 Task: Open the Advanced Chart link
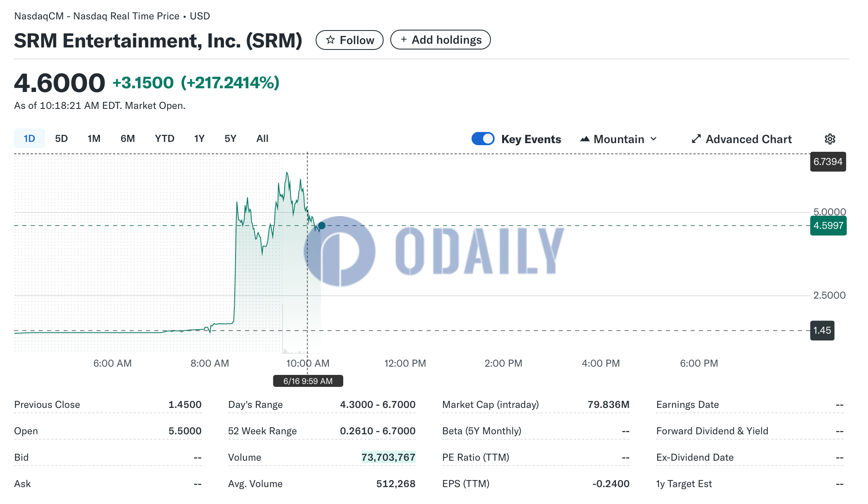point(742,139)
